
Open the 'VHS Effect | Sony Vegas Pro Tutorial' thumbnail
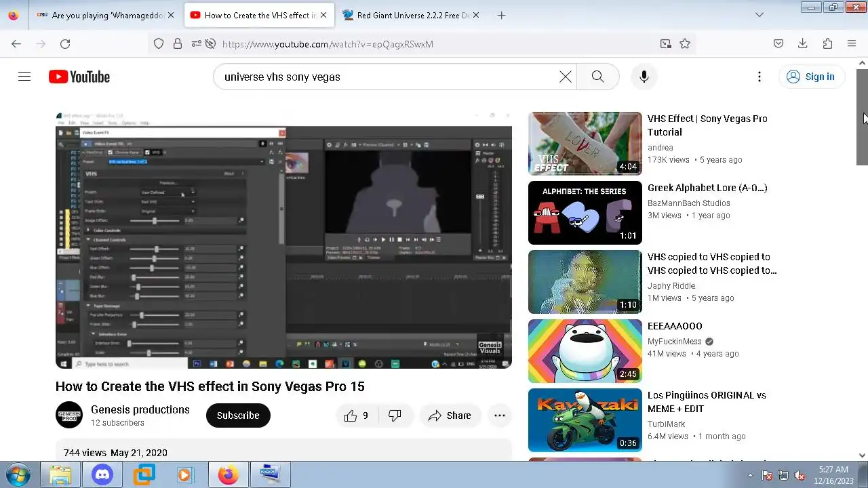[585, 144]
